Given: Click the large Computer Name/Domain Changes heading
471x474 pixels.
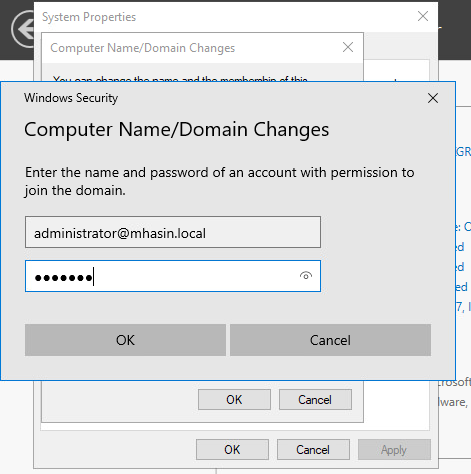Looking at the screenshot, I should [177, 129].
